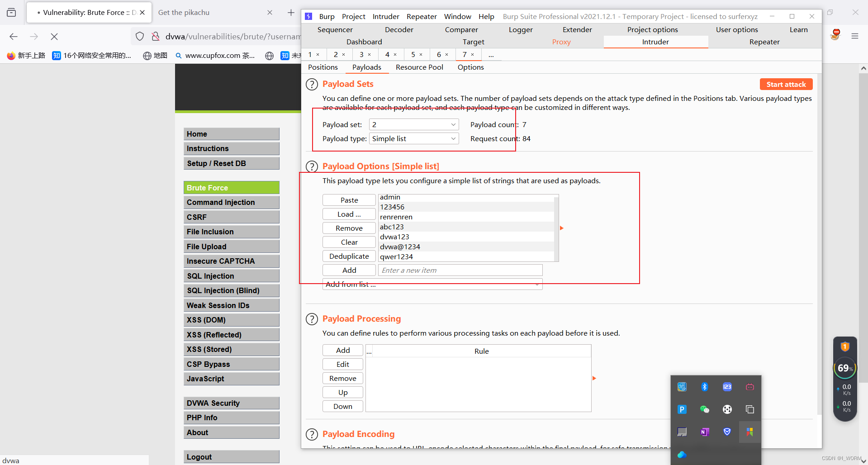Image resolution: width=868 pixels, height=465 pixels.
Task: Open blue P tray icon
Action: (x=682, y=409)
